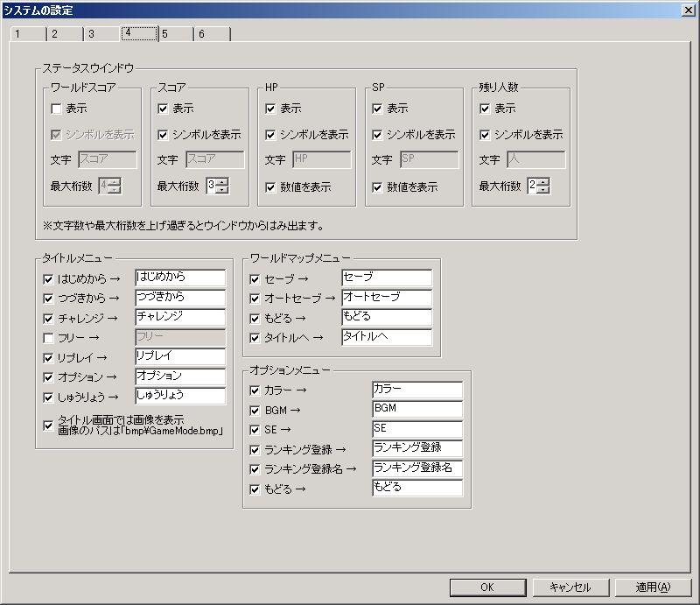Toggle オートセーブ world map checkbox
This screenshot has height=605, width=700.
(255, 299)
